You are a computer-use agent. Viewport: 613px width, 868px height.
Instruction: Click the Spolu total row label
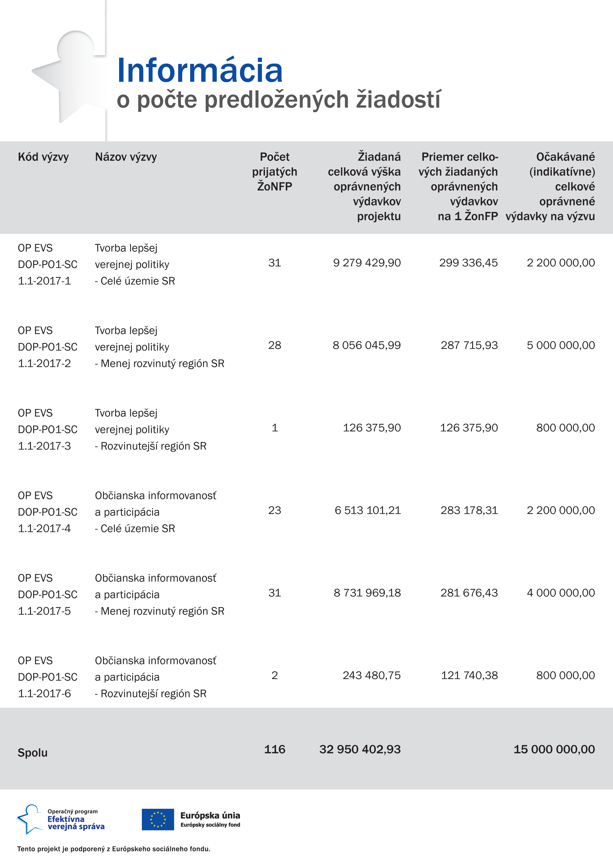(32, 753)
